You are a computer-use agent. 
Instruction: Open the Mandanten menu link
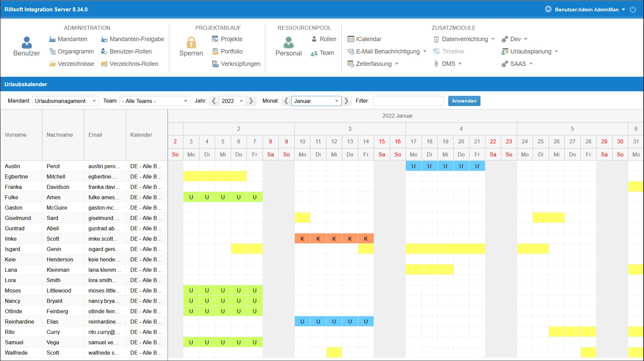pos(72,39)
